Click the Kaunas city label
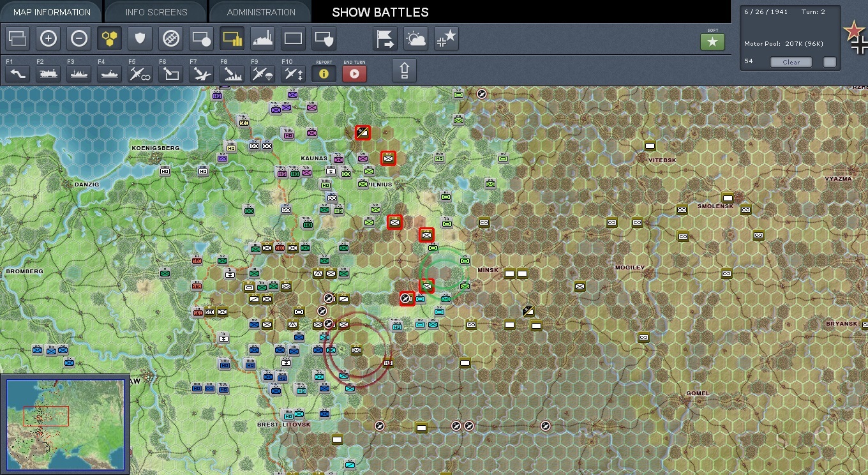 point(314,158)
